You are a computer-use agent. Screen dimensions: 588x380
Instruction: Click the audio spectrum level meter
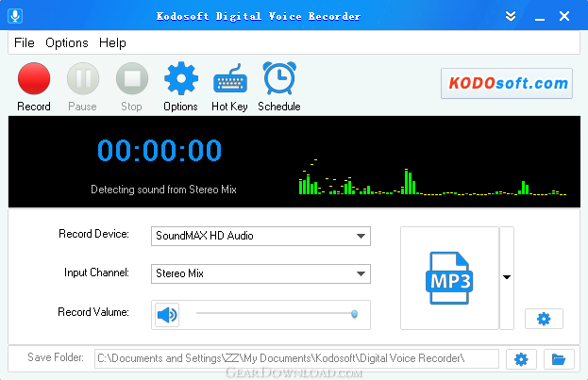tap(432, 177)
